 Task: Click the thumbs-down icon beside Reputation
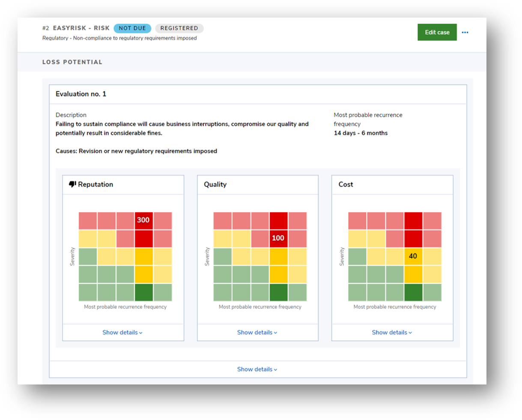[x=72, y=184]
